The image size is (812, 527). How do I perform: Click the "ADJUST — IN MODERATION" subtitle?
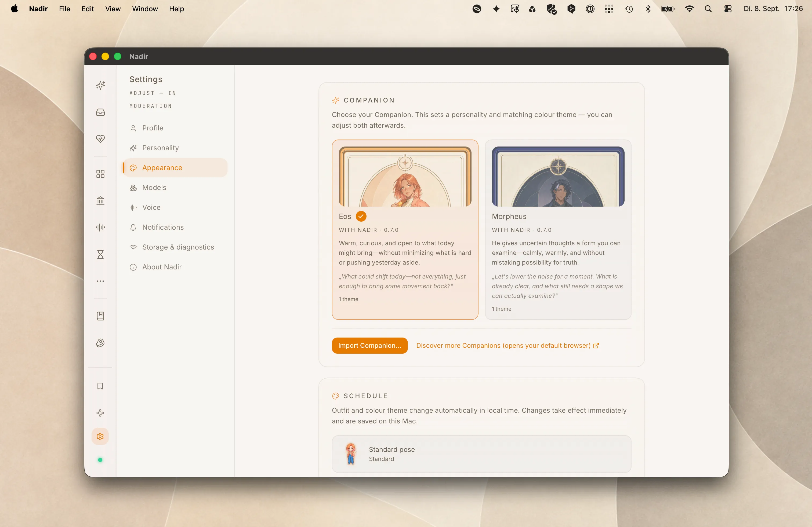point(153,100)
